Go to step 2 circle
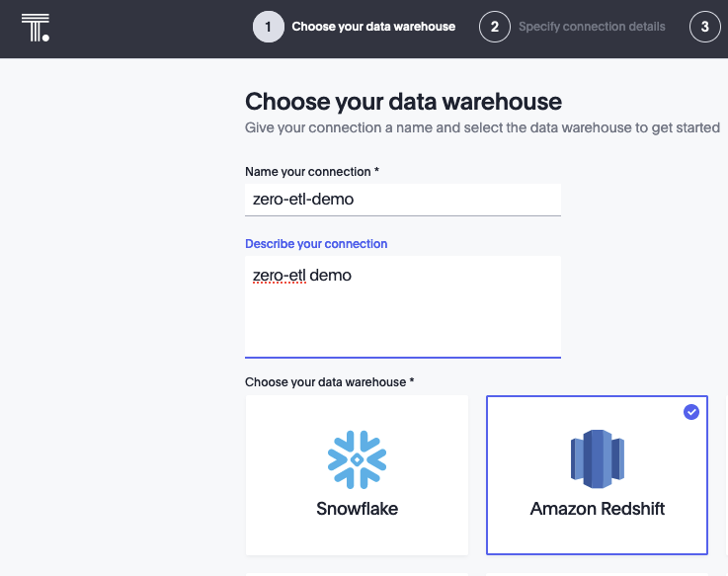The height and width of the screenshot is (576, 728). tap(495, 27)
